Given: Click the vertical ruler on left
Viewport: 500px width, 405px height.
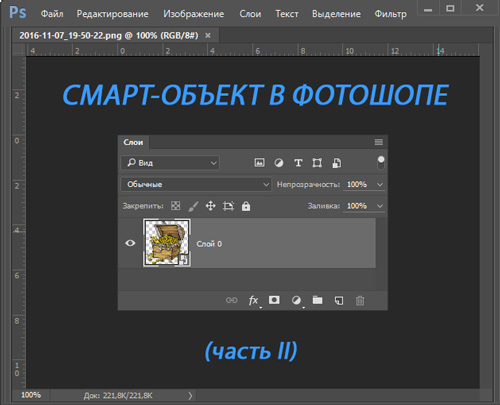Looking at the screenshot, I should (19, 222).
